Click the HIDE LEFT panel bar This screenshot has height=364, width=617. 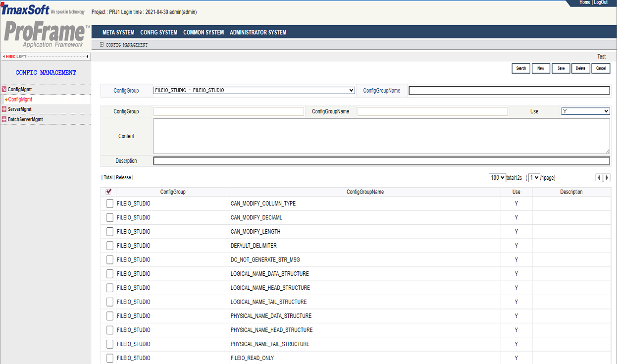click(x=46, y=56)
